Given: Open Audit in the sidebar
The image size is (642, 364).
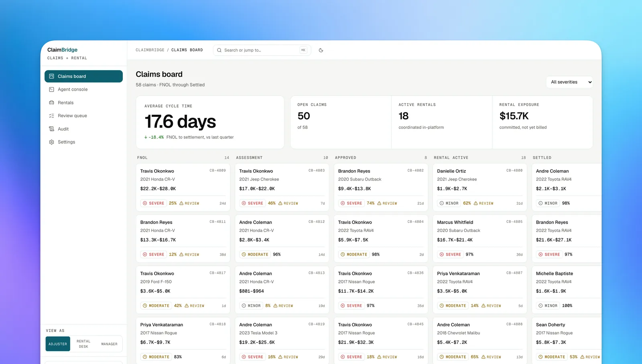Looking at the screenshot, I should [83, 129].
